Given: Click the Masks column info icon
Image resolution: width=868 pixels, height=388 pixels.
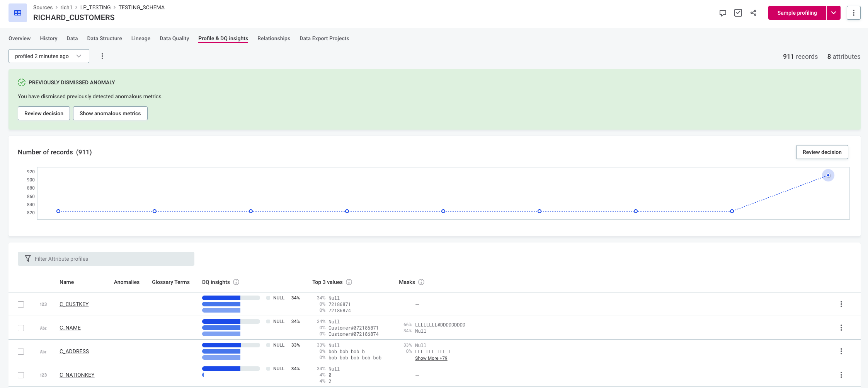Looking at the screenshot, I should (421, 282).
